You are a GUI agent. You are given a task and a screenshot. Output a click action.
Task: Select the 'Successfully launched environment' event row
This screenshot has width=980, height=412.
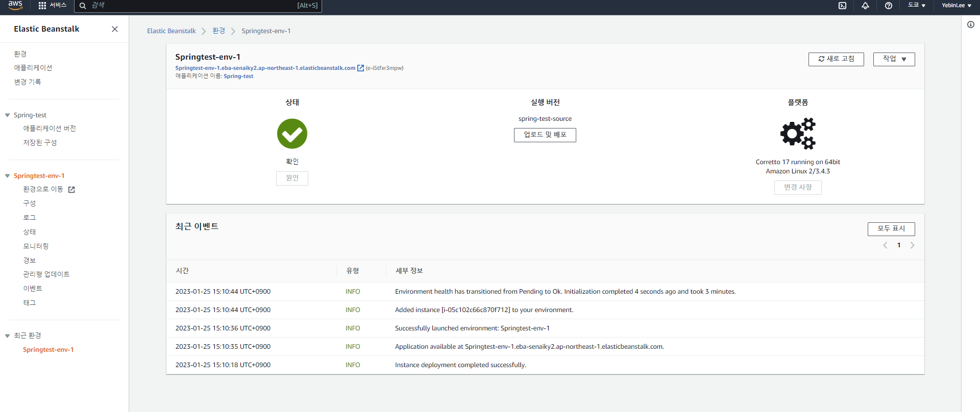tap(545, 328)
